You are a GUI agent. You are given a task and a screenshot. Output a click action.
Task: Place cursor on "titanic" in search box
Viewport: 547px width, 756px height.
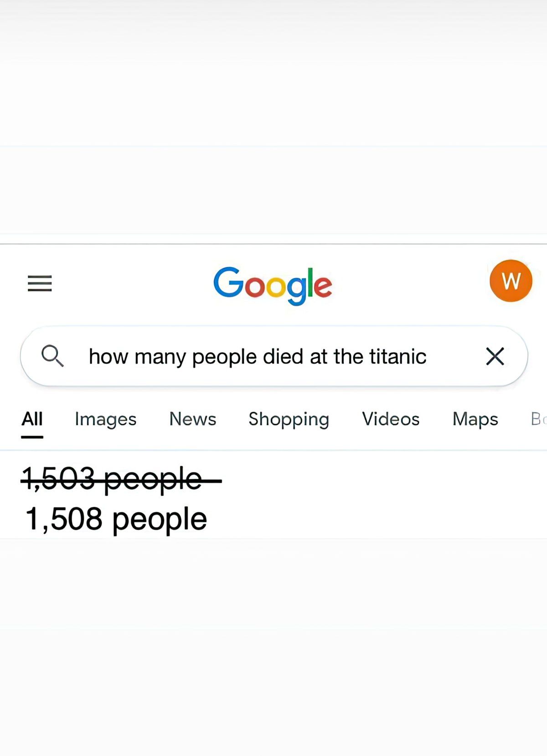398,357
